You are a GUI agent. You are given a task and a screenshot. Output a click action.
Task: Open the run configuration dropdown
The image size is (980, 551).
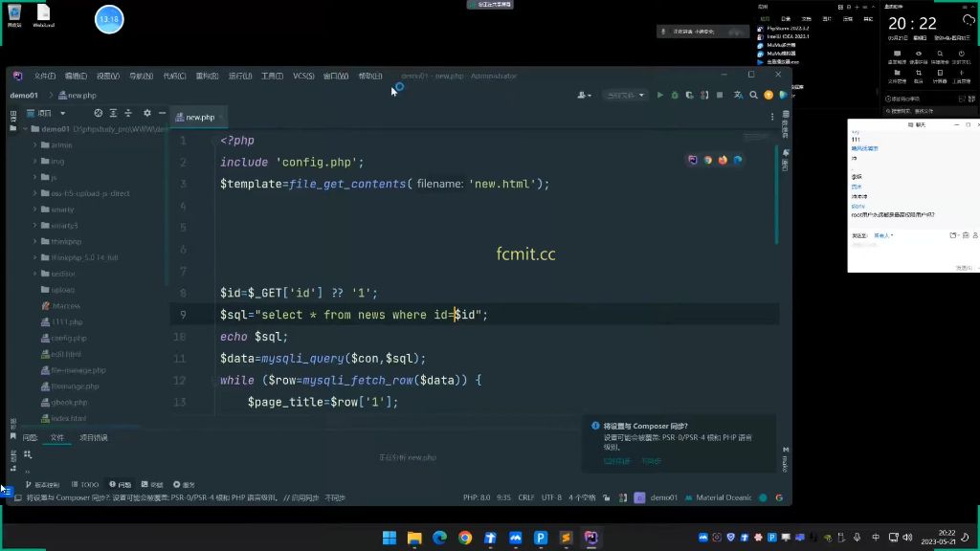(625, 95)
